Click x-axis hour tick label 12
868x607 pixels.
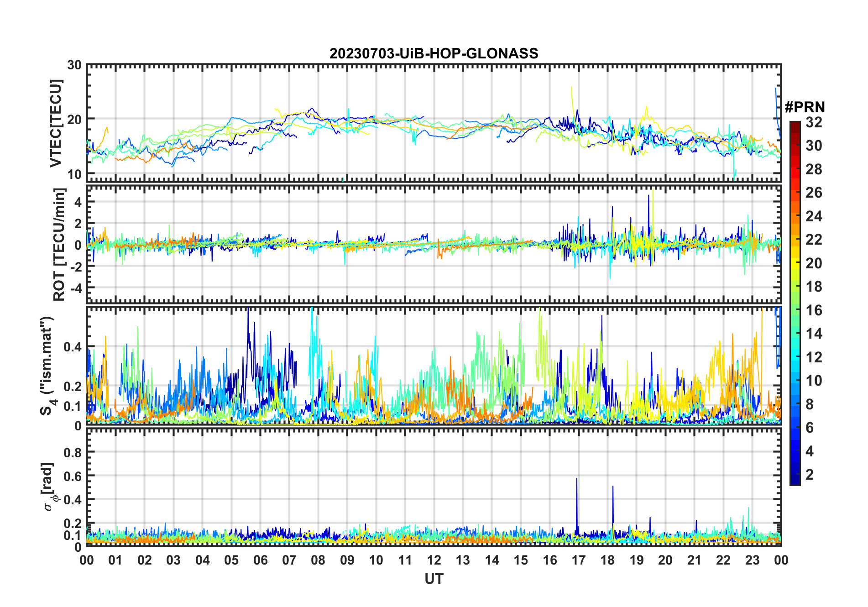[x=434, y=560]
